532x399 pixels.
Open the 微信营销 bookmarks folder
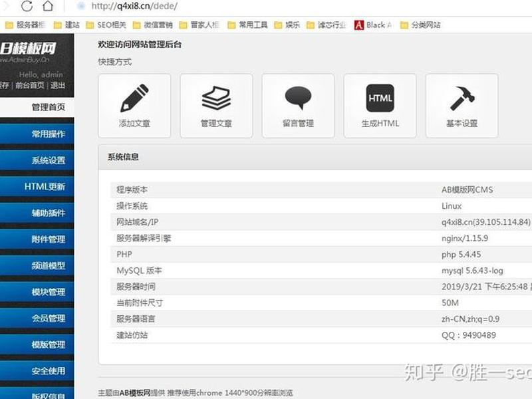[153, 25]
